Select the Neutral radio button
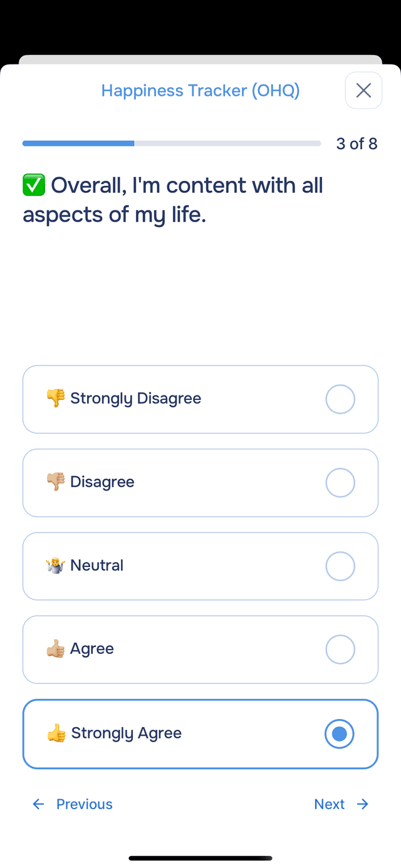This screenshot has height=868, width=401. point(340,566)
